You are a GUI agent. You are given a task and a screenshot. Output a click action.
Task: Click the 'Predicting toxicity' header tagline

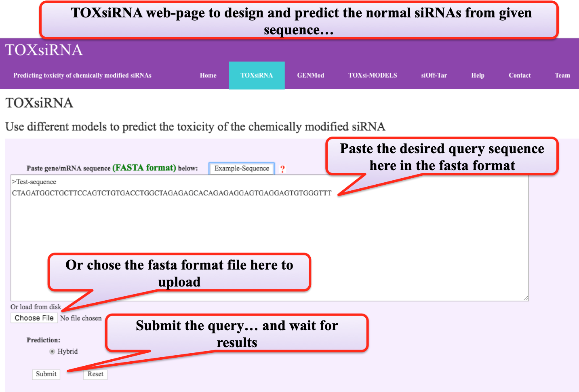tap(82, 76)
